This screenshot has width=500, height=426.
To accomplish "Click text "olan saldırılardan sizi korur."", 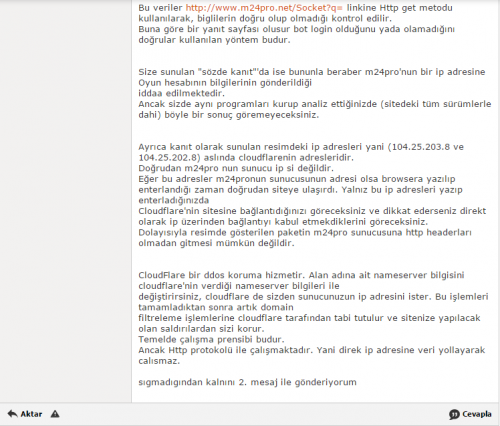I will point(201,329).
